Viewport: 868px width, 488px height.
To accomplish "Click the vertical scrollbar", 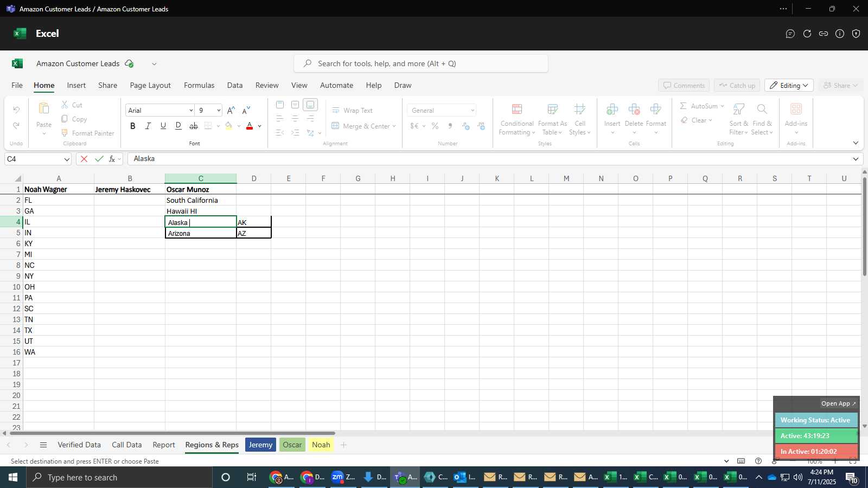I will pyautogui.click(x=864, y=226).
